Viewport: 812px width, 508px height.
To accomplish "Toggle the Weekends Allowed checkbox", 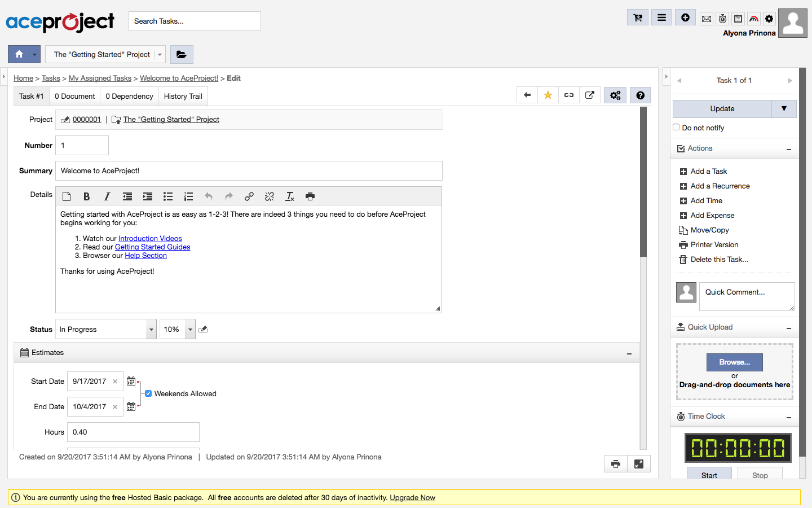I will tap(148, 393).
